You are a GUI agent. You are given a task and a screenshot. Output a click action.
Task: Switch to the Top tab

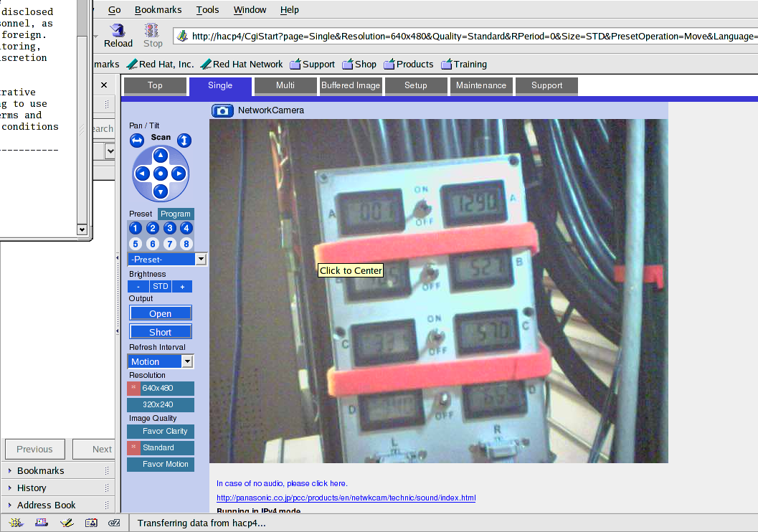click(155, 85)
